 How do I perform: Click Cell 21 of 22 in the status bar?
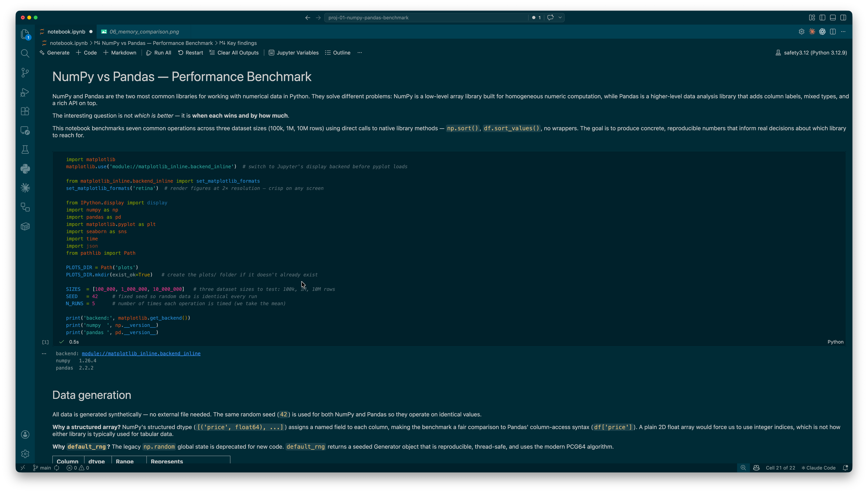click(780, 468)
